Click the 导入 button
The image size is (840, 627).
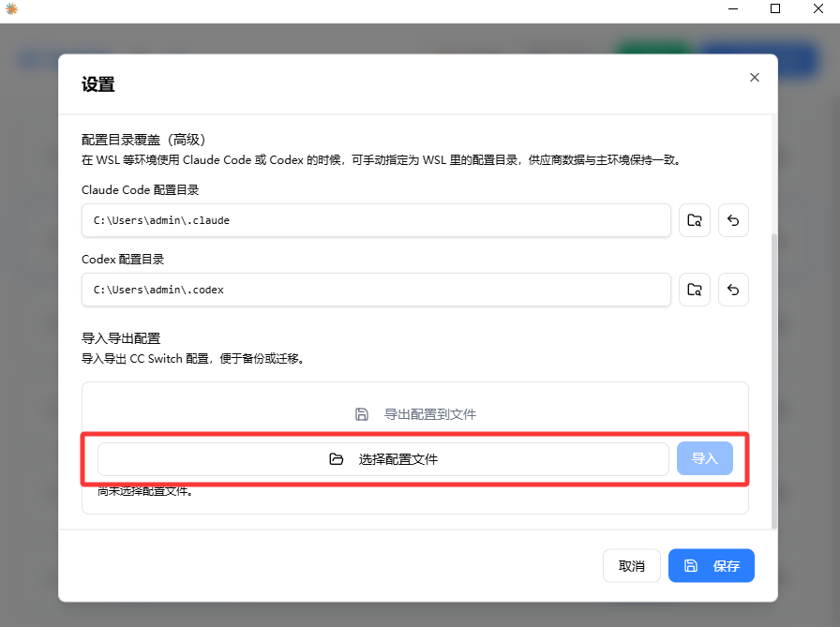tap(704, 459)
